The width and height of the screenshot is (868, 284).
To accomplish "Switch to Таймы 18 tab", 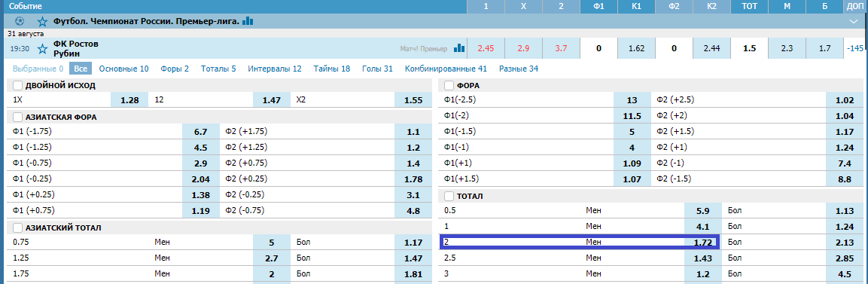I will click(331, 69).
